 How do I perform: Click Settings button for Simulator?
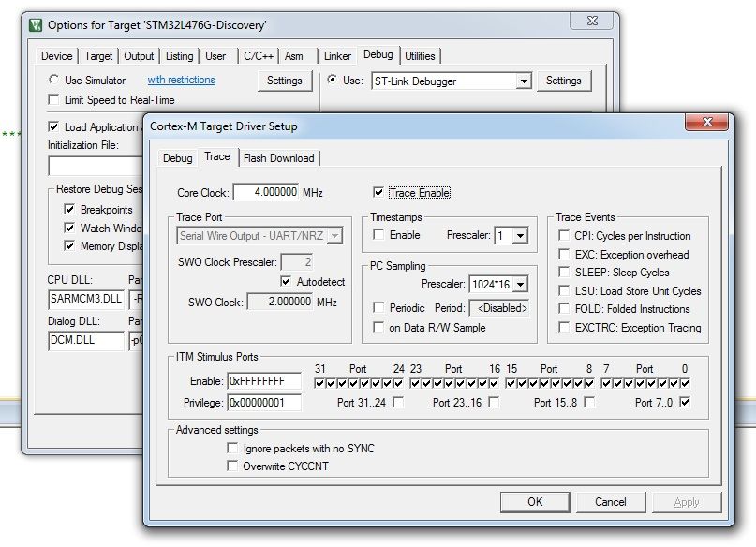285,81
